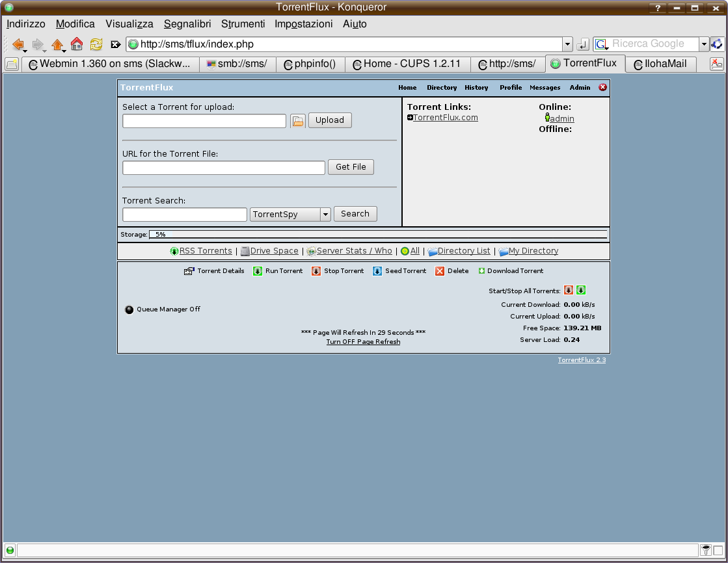Expand the URL address history dropdown
728x563 pixels.
click(x=567, y=44)
